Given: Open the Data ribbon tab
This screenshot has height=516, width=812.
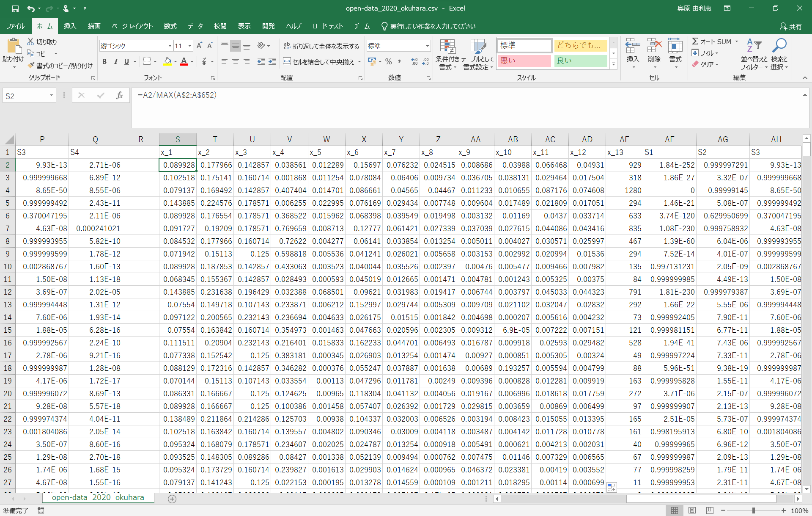Looking at the screenshot, I should [195, 26].
